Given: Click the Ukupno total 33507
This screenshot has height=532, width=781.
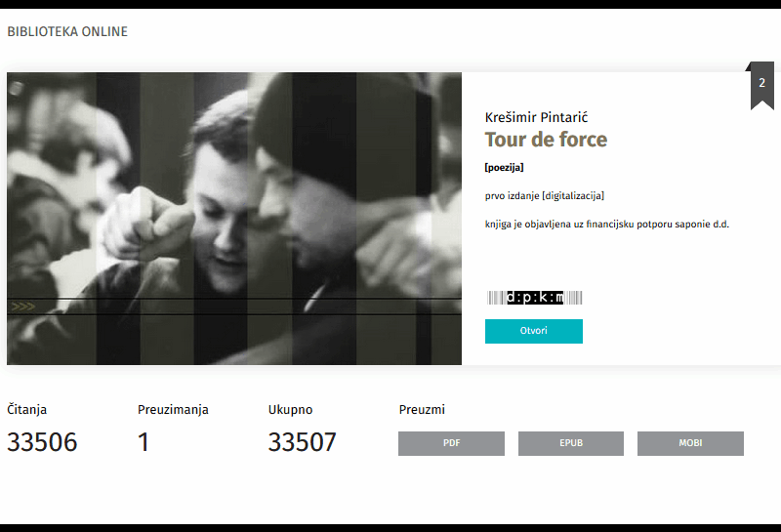Looking at the screenshot, I should point(302,442).
